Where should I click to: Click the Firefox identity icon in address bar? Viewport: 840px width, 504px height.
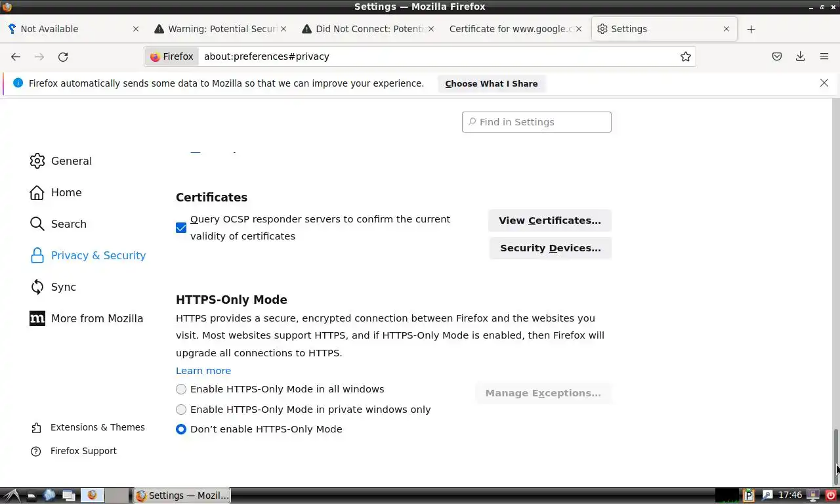(x=172, y=56)
